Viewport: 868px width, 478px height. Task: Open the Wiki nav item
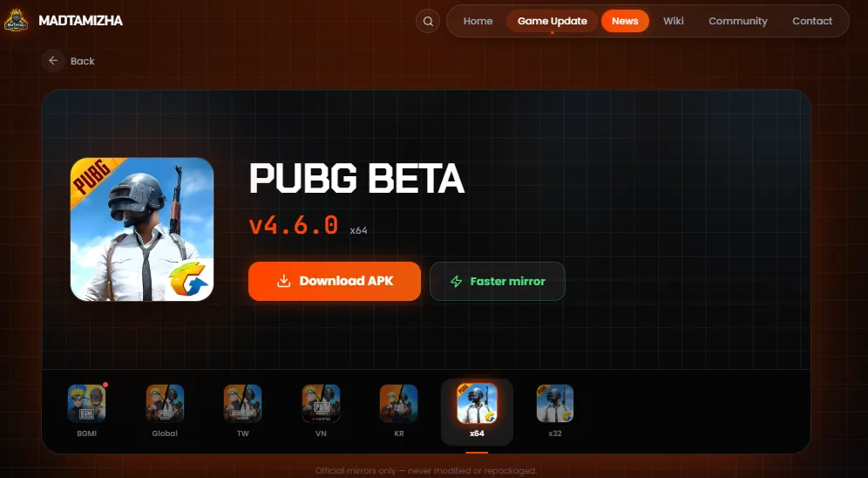pos(673,21)
